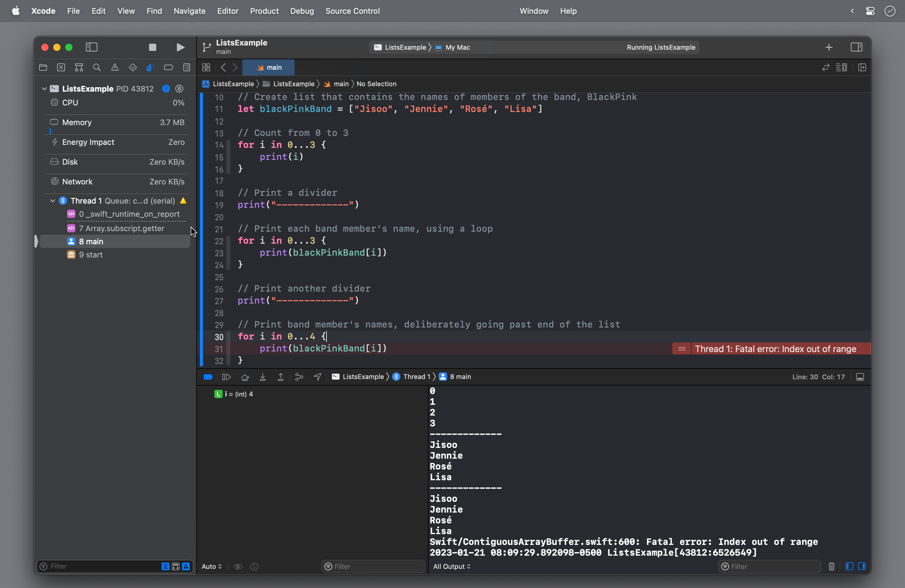The width and height of the screenshot is (905, 588).
Task: Select the main editor tab
Action: coord(269,67)
